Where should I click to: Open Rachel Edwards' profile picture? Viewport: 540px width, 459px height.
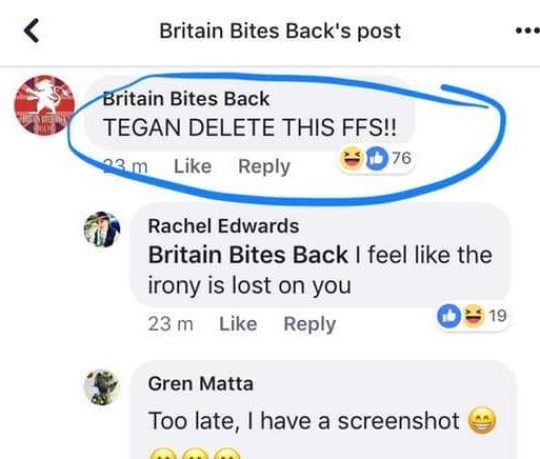(x=102, y=229)
